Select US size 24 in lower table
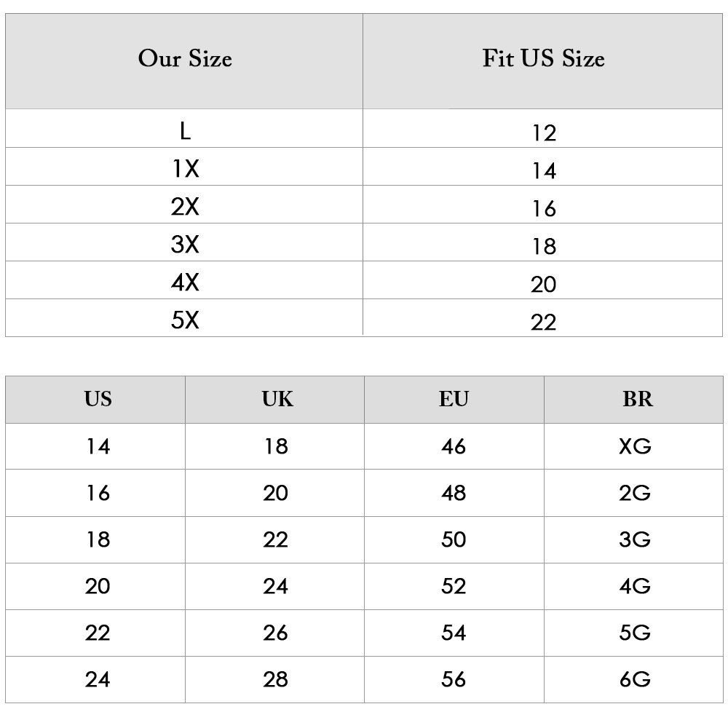The height and width of the screenshot is (728, 728). click(x=98, y=679)
